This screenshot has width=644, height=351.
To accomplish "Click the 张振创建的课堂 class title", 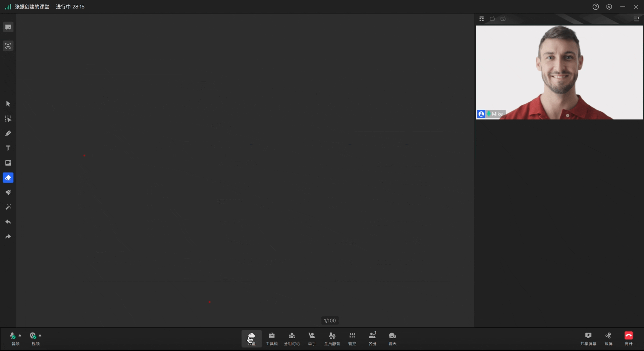I will pos(32,7).
